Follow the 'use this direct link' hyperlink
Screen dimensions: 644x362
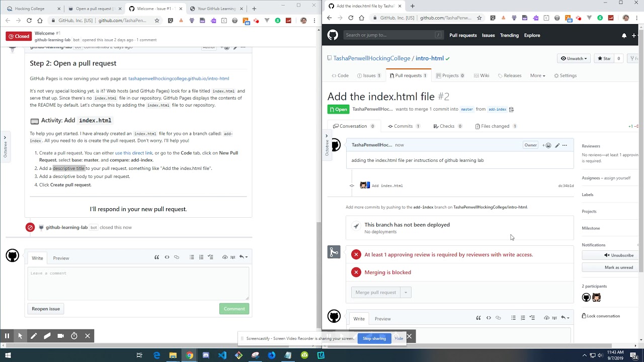[x=133, y=153]
